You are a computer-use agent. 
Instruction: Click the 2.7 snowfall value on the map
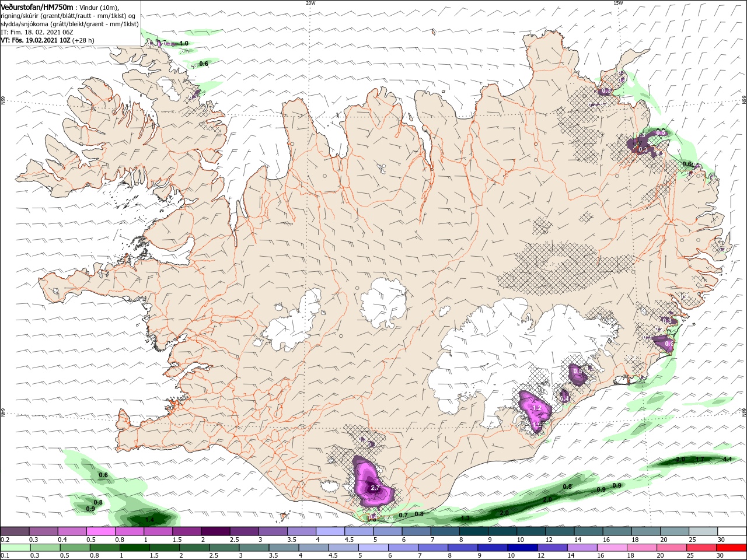(x=375, y=488)
